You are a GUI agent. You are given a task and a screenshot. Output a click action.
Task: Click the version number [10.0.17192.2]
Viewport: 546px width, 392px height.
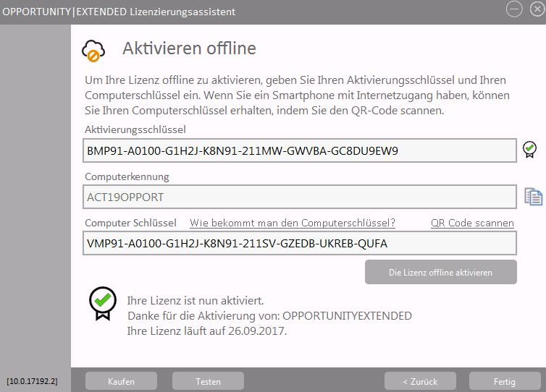pyautogui.click(x=32, y=381)
